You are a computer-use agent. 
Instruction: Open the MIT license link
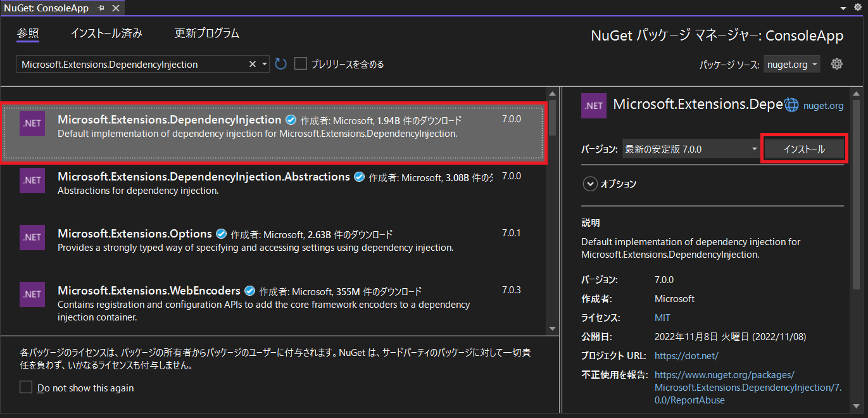(x=662, y=317)
